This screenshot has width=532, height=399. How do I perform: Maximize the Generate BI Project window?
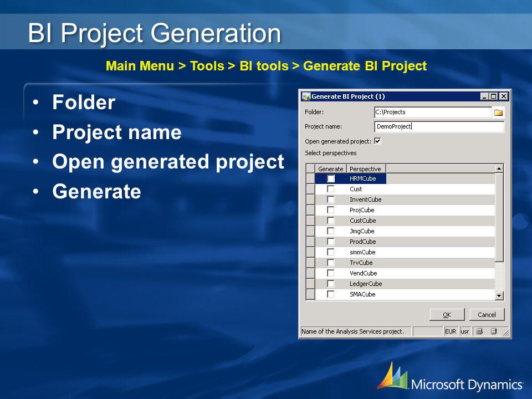click(493, 96)
